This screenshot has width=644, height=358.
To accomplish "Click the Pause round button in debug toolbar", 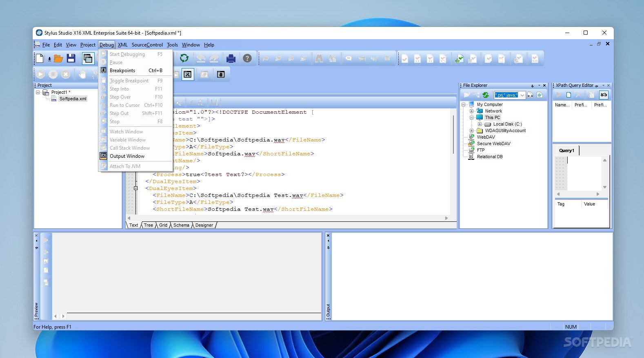I will (x=53, y=74).
